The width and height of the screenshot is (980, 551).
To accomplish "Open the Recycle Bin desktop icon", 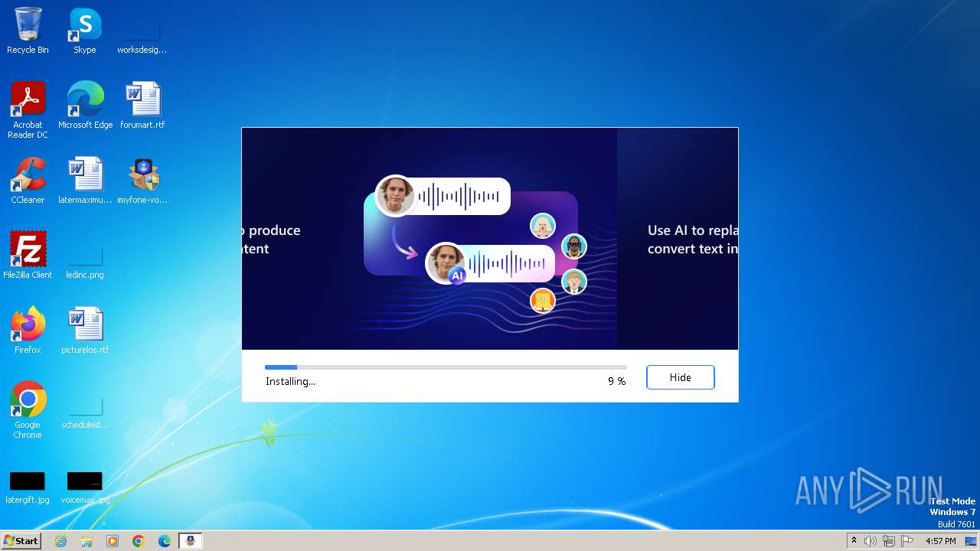I will click(28, 31).
